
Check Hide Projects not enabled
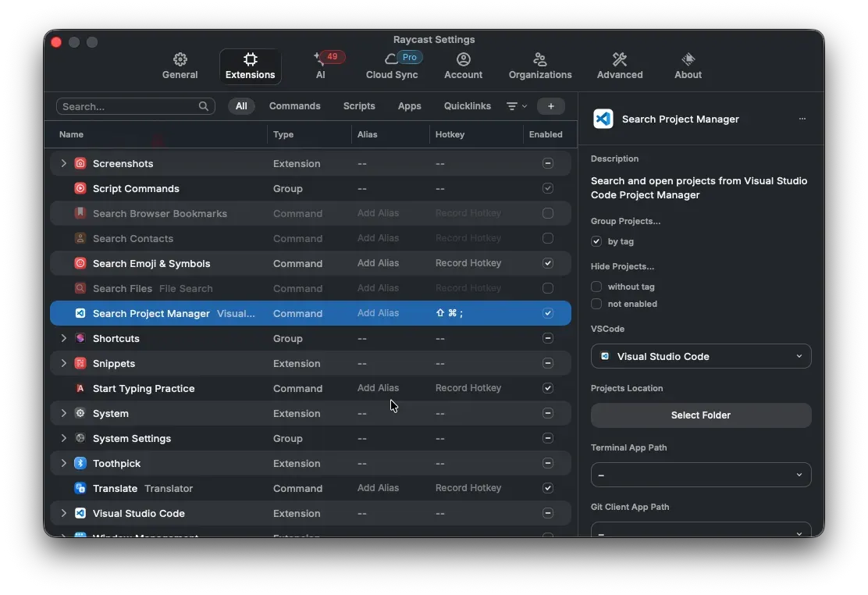tap(596, 304)
